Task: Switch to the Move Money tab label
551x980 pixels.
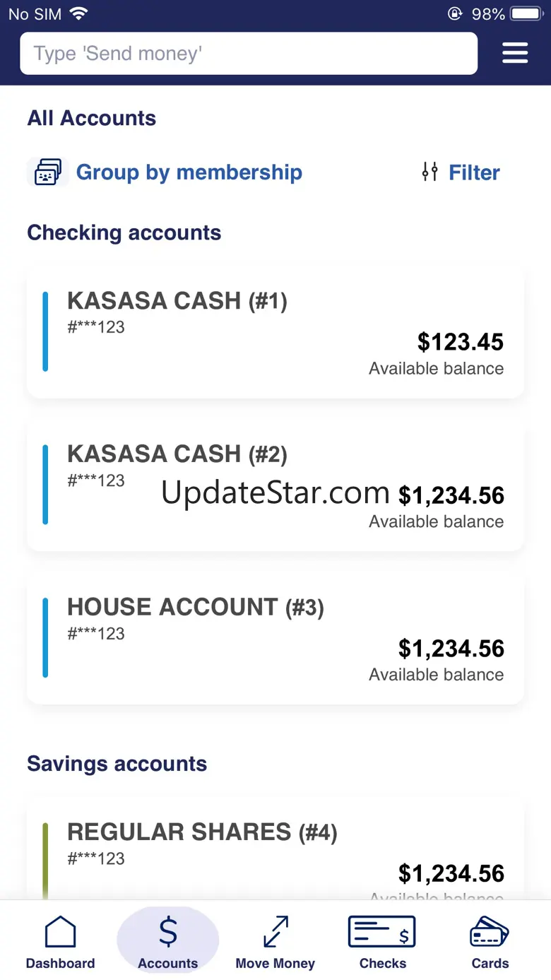Action: tap(275, 963)
